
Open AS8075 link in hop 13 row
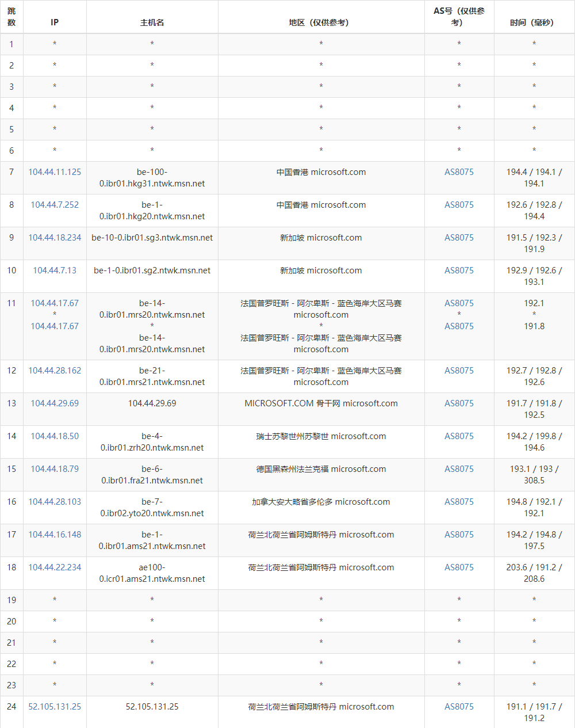click(x=459, y=403)
